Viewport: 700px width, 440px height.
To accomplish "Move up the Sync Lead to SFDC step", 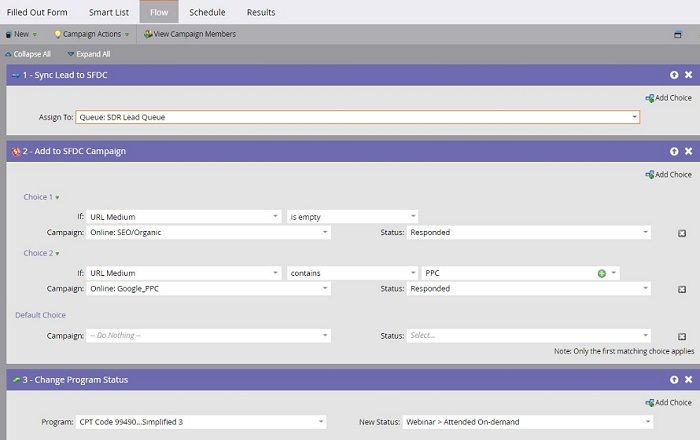I will tap(674, 75).
